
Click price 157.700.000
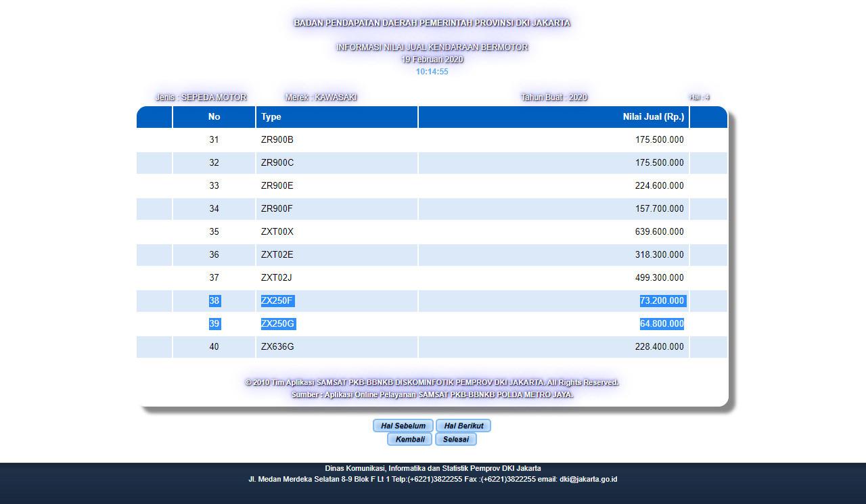click(660, 209)
